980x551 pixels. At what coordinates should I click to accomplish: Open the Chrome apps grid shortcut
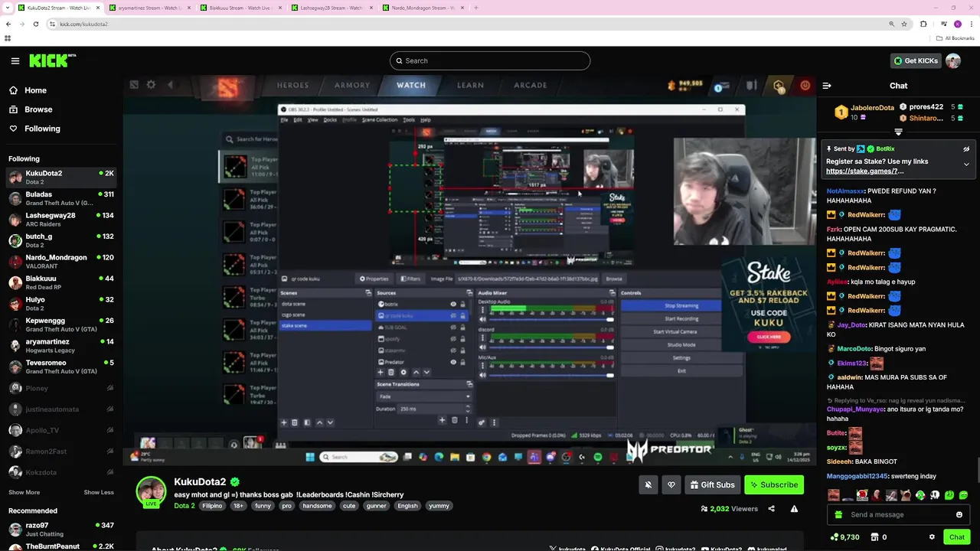click(8, 38)
